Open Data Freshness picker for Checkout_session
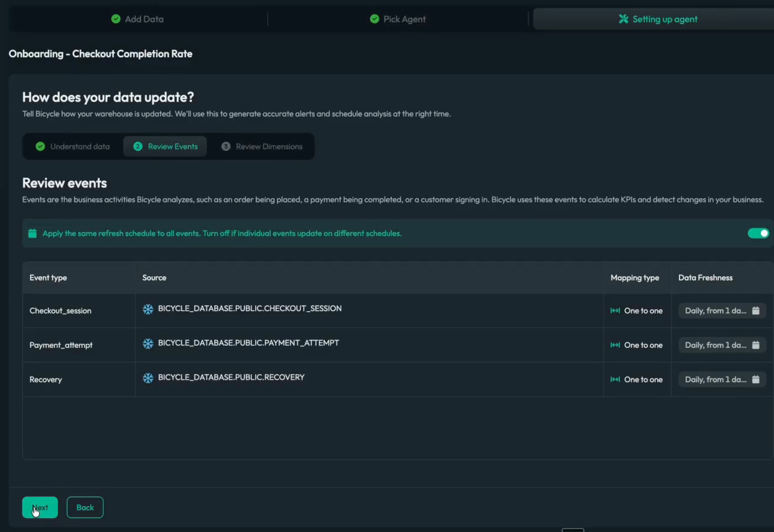Image resolution: width=774 pixels, height=532 pixels. (x=722, y=311)
